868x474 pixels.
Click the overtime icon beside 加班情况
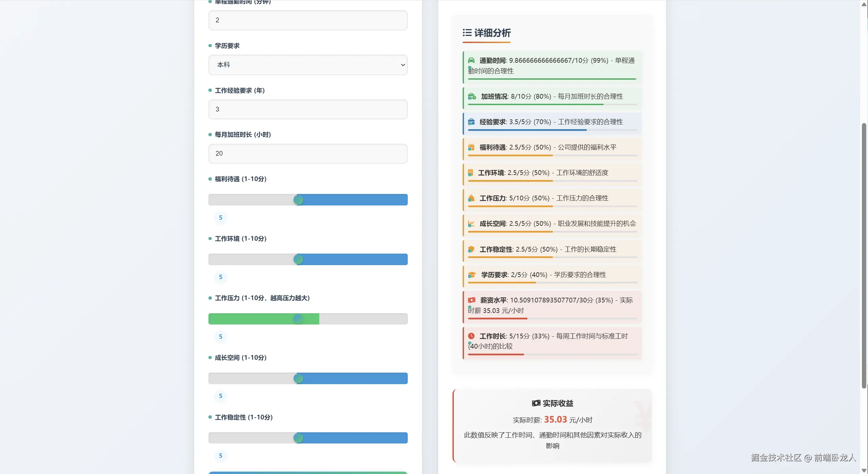[x=472, y=96]
